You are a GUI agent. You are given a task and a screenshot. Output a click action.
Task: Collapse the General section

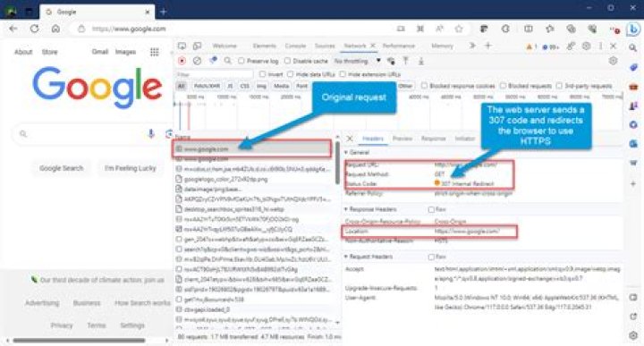tap(346, 152)
